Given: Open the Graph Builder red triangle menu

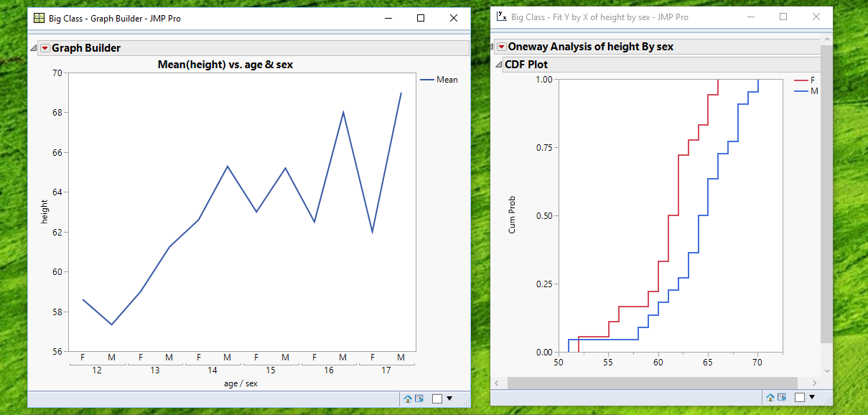Looking at the screenshot, I should coord(45,47).
